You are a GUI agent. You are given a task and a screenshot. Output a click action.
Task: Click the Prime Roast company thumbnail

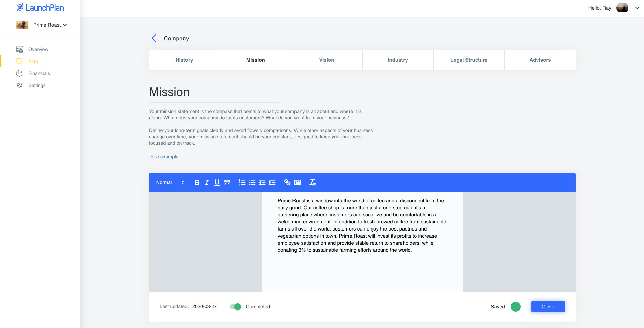click(x=22, y=25)
